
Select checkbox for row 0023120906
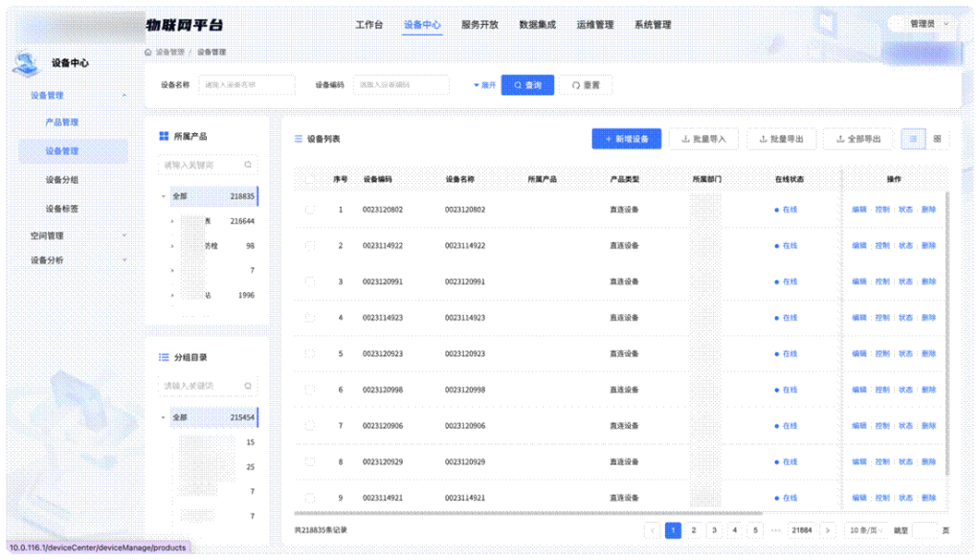click(310, 426)
